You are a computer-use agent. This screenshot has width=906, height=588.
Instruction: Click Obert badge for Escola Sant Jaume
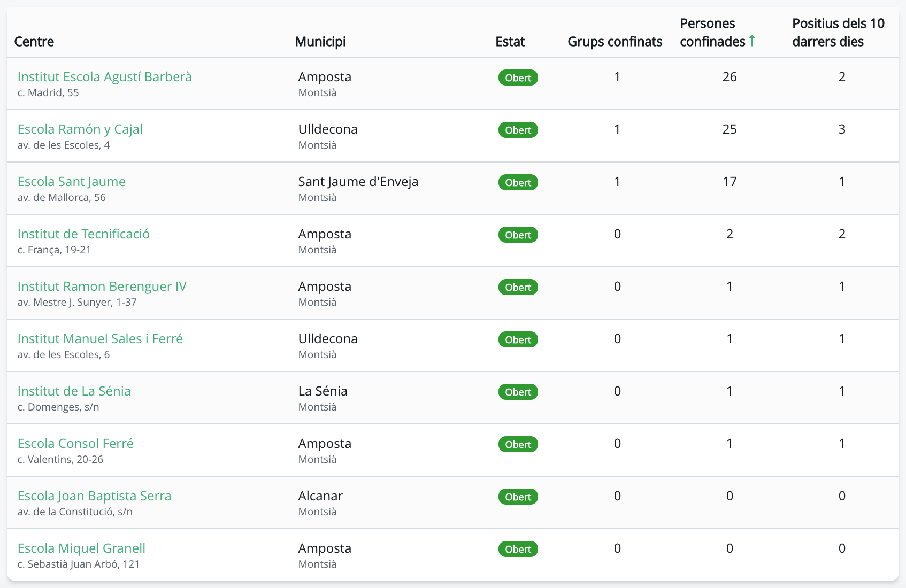(518, 182)
